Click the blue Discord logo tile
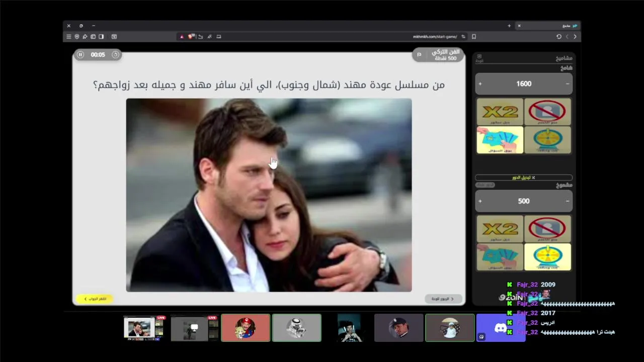The width and height of the screenshot is (644, 362). 501,328
